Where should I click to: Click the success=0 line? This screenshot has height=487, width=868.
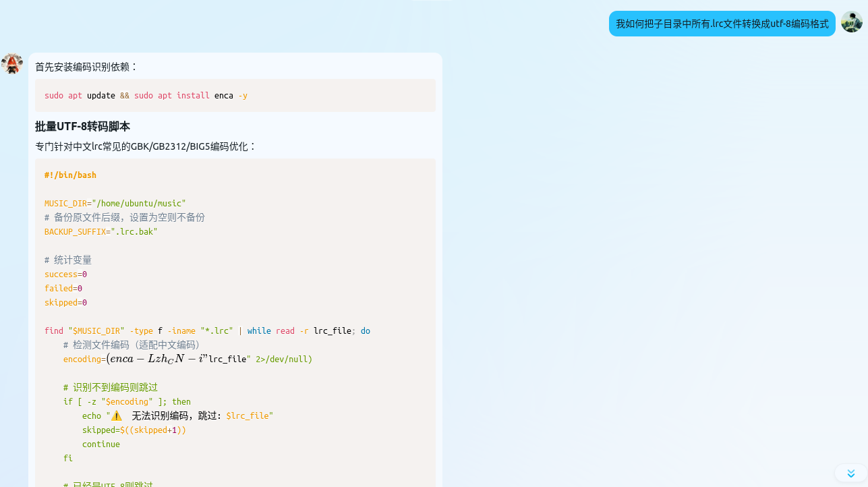(65, 275)
